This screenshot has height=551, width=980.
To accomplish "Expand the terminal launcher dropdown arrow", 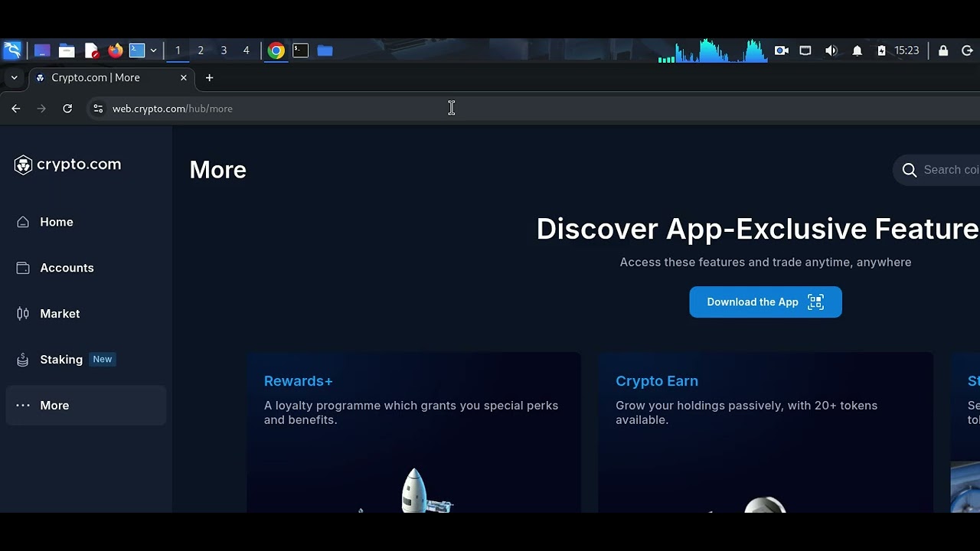I will 153,51.
